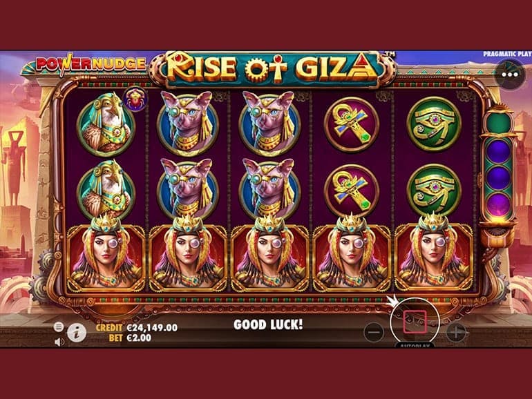Open the info paytable button
This screenshot has width=532, height=399.
pyautogui.click(x=76, y=333)
